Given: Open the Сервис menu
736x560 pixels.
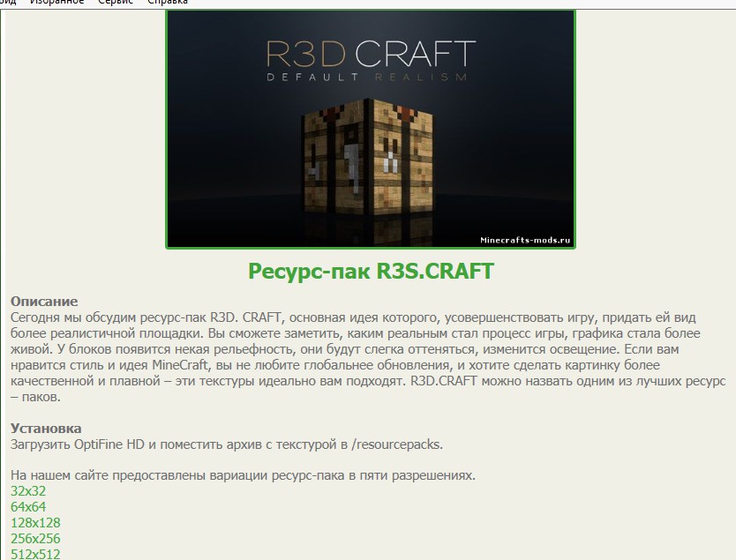Looking at the screenshot, I should 116,2.
